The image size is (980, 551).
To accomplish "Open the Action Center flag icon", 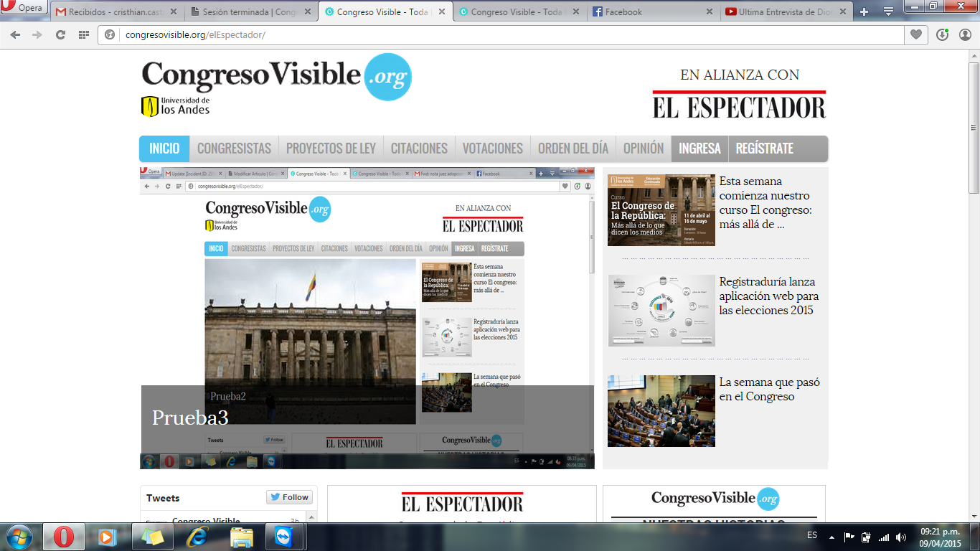I will coord(849,537).
